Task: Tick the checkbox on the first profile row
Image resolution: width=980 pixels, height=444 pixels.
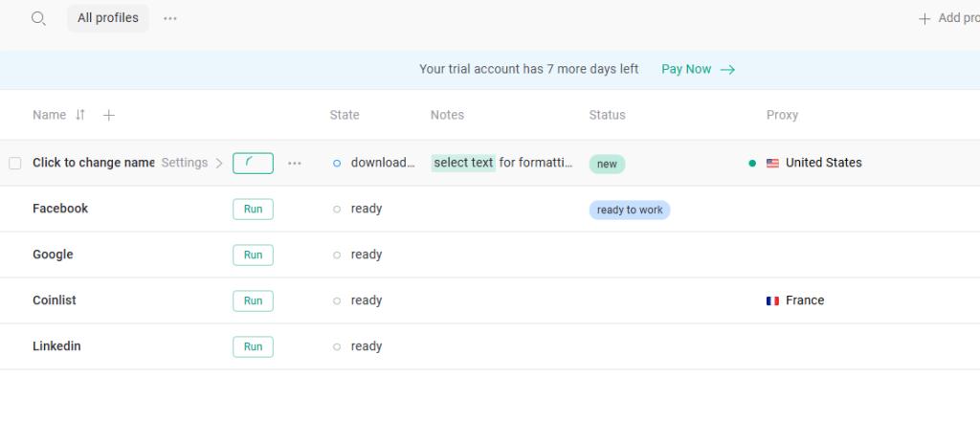Action: tap(15, 164)
